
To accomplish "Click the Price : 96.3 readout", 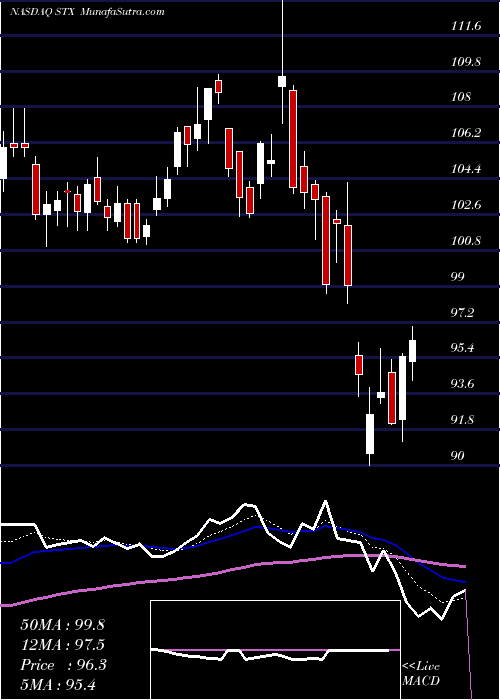I will [x=63, y=665].
